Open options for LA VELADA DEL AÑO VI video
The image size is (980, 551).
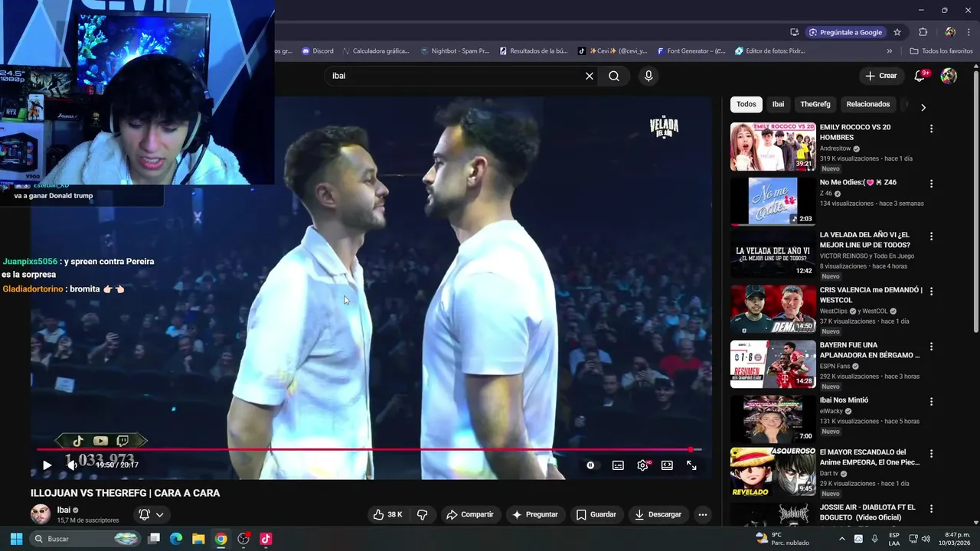coord(931,236)
